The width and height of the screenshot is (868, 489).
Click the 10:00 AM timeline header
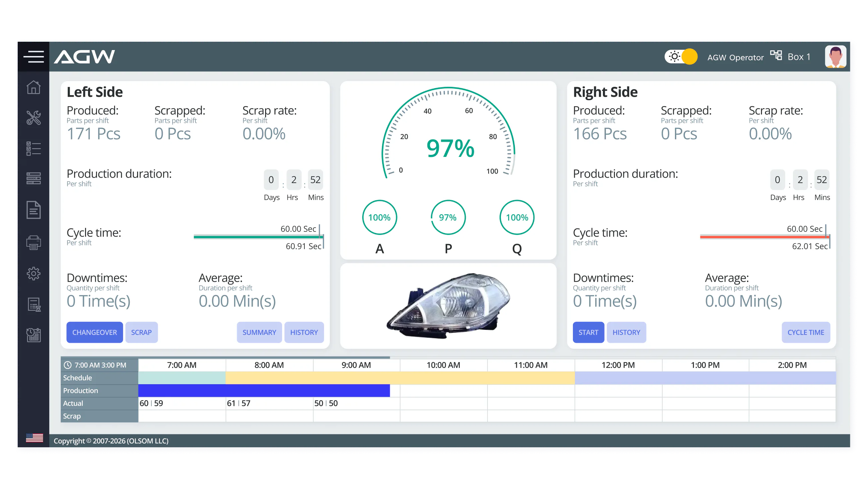click(444, 365)
